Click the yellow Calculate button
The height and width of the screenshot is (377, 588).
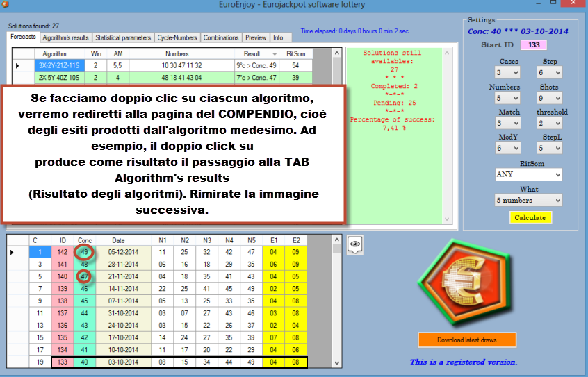coord(530,218)
